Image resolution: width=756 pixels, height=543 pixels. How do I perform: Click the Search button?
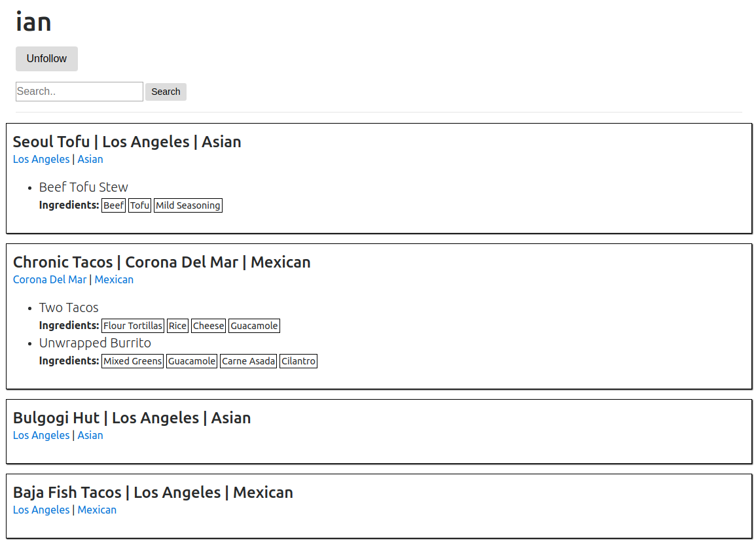166,92
